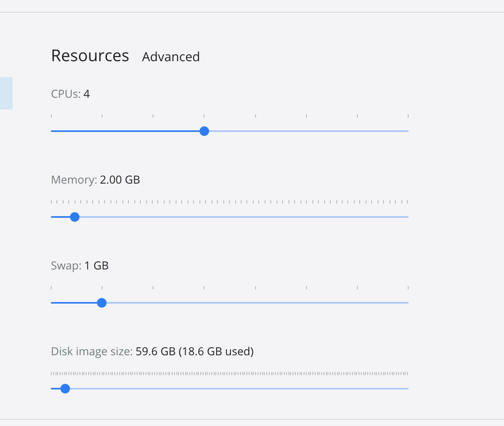
Task: Set Swap slider to its last tick
Action: coord(408,303)
